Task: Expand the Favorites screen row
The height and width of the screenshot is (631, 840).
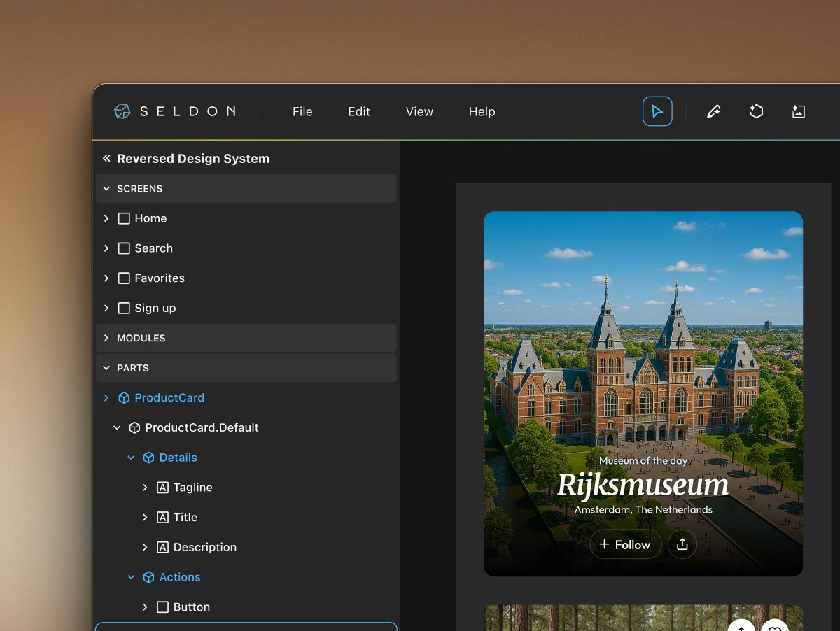Action: [106, 278]
